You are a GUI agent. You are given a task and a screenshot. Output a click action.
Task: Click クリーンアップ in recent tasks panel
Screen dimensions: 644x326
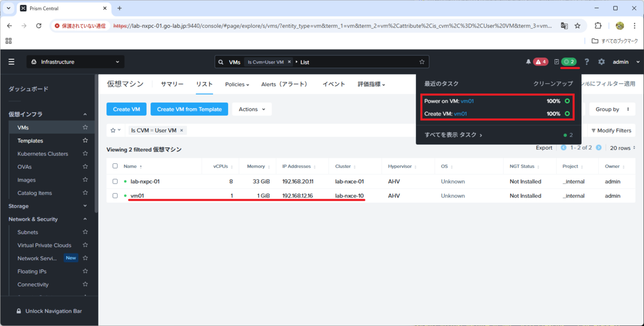click(x=553, y=84)
